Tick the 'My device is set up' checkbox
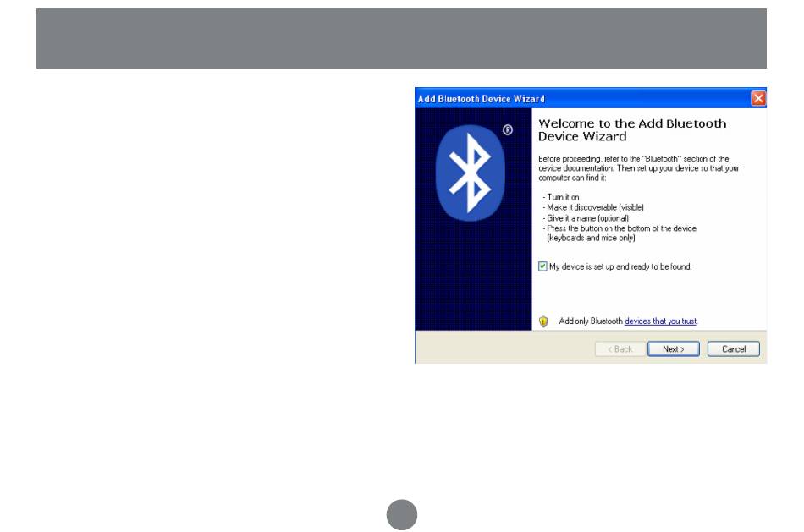The width and height of the screenshot is (804, 532). pos(542,266)
